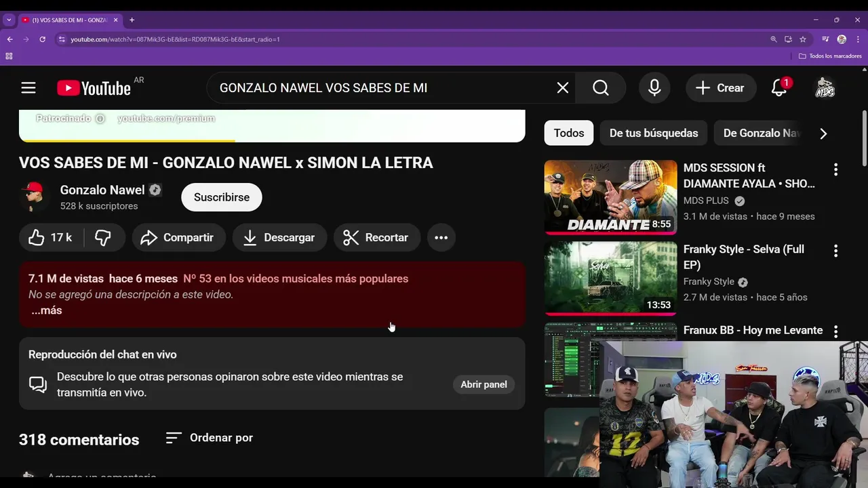
Task: Click the youtube.com/premium sponsored link
Action: pyautogui.click(x=166, y=119)
